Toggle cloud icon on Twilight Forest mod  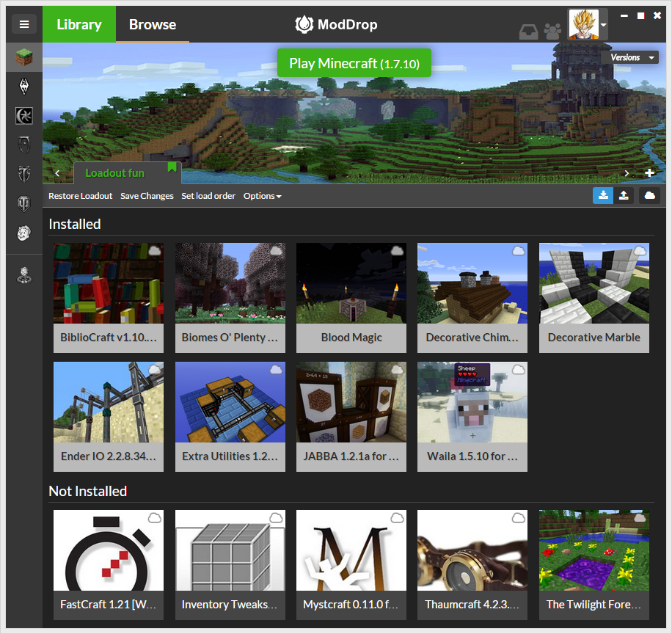(x=640, y=518)
